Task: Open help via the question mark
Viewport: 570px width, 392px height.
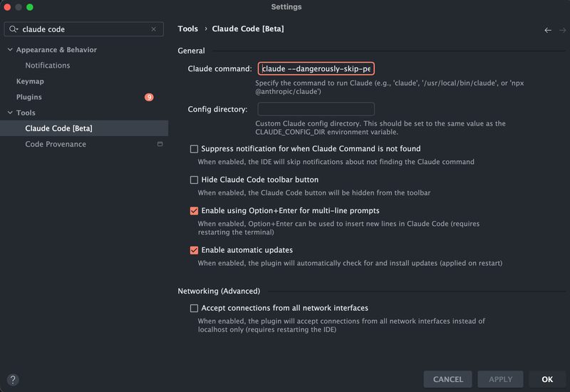Action: (12, 380)
